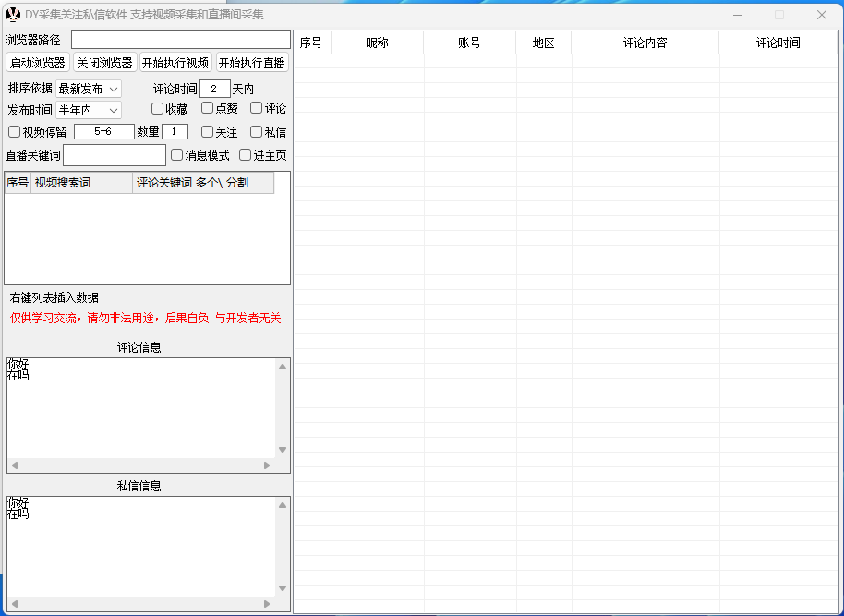844x616 pixels.
Task: Check the 视频停留 option
Action: click(14, 132)
